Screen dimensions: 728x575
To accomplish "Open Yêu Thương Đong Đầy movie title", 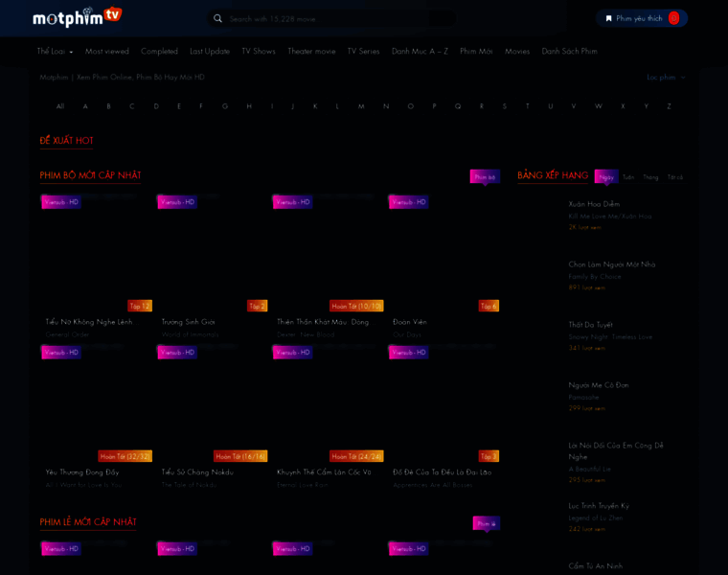I will 82,472.
